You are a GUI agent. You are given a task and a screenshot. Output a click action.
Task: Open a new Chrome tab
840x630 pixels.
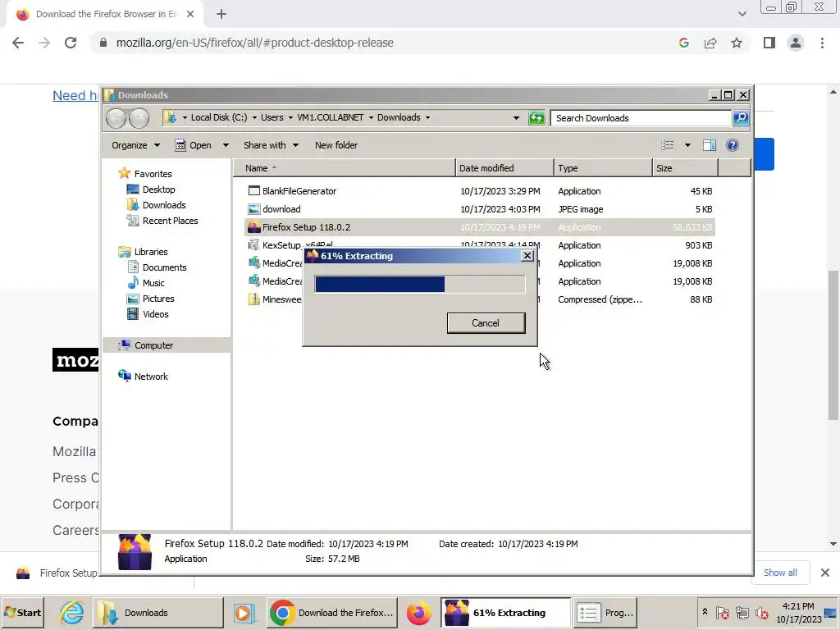pyautogui.click(x=221, y=15)
